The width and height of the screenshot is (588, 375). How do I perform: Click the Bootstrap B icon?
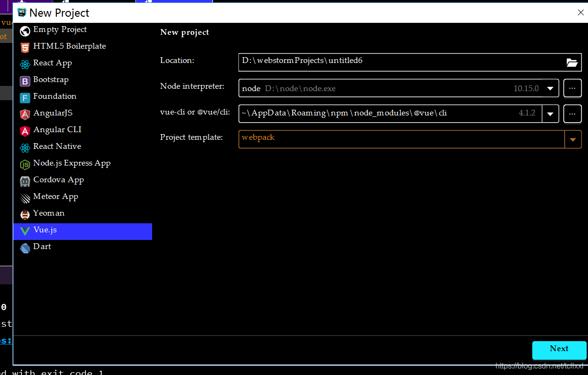click(25, 81)
